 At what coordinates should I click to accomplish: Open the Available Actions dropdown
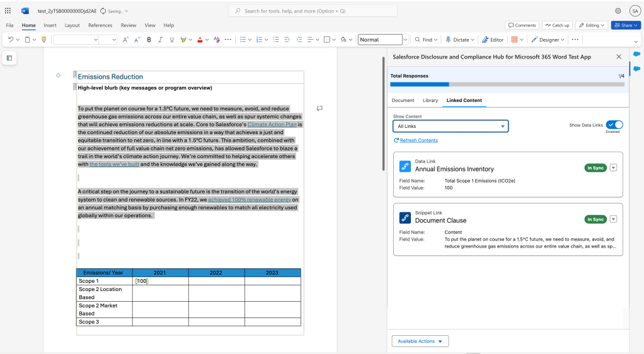pyautogui.click(x=420, y=341)
